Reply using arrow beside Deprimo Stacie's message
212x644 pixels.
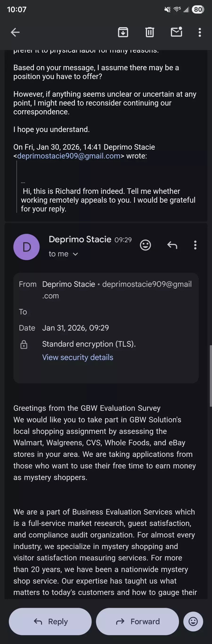click(172, 245)
